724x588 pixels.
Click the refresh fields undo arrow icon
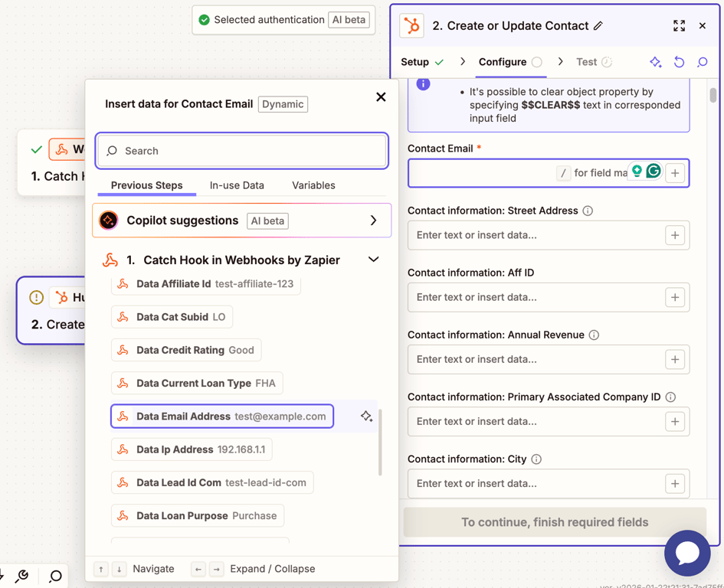coord(679,62)
